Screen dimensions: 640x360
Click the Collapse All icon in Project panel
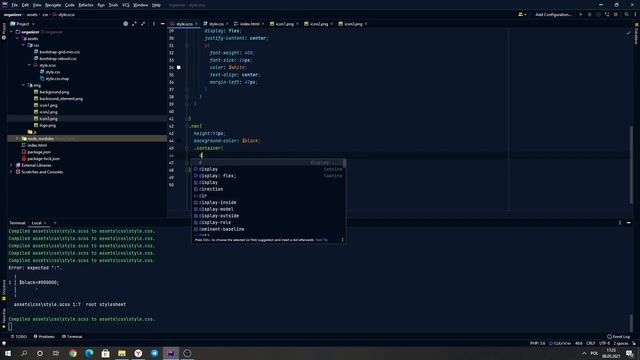(143, 24)
